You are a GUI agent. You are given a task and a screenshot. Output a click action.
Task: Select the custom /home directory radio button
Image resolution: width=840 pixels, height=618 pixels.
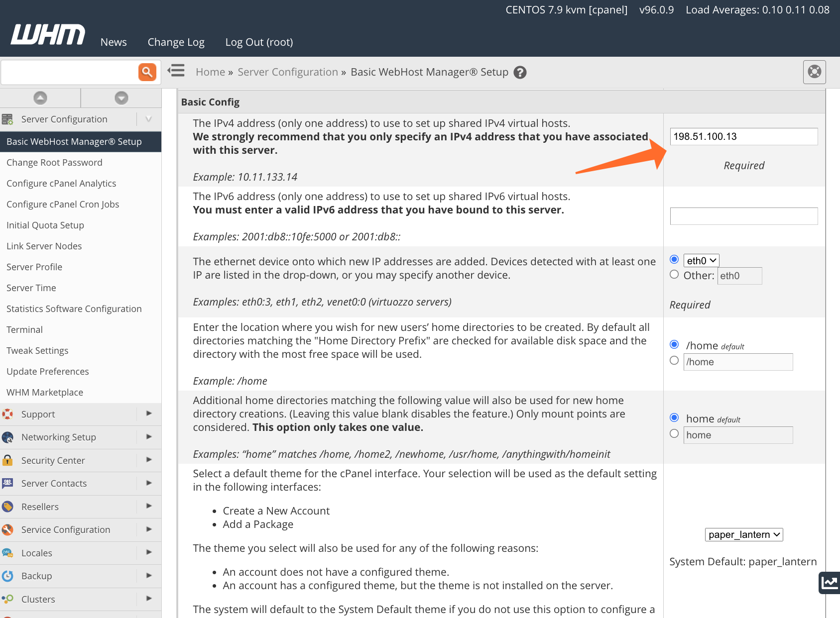pos(674,361)
